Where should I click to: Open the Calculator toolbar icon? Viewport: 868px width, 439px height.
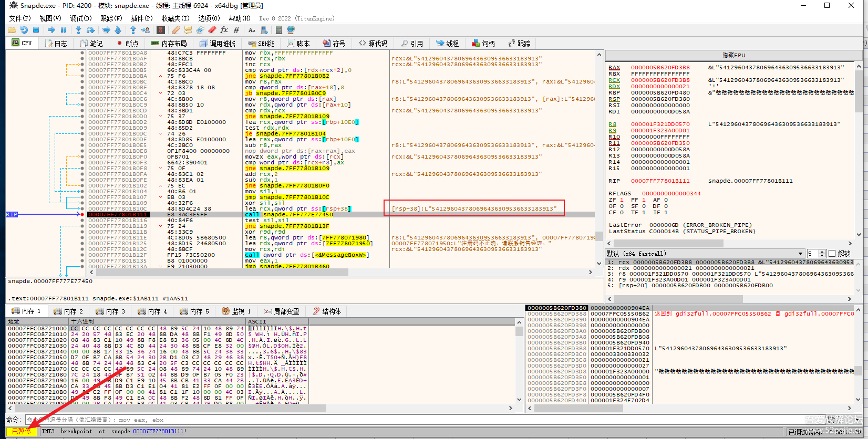[x=280, y=30]
